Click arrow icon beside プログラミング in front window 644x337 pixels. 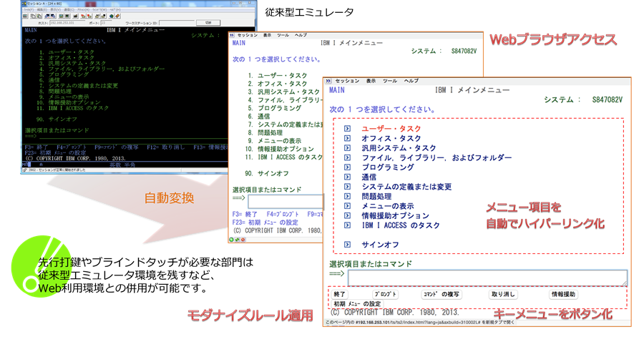click(347, 167)
